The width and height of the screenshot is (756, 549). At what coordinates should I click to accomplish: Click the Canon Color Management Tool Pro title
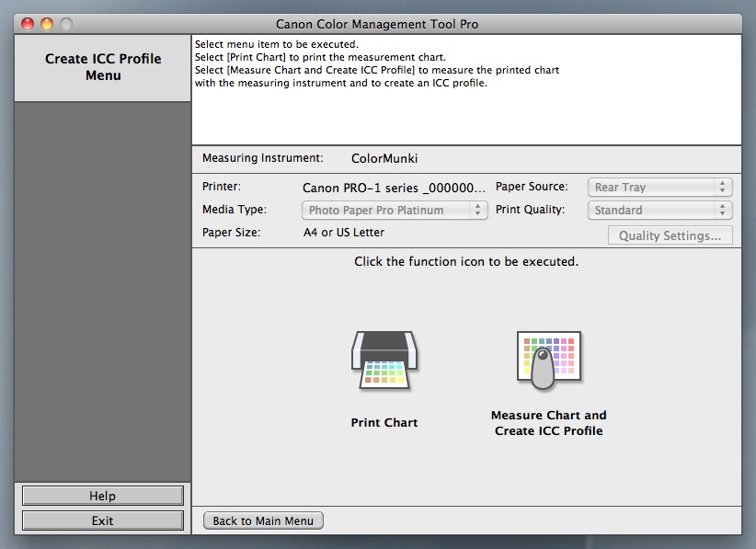click(x=377, y=24)
